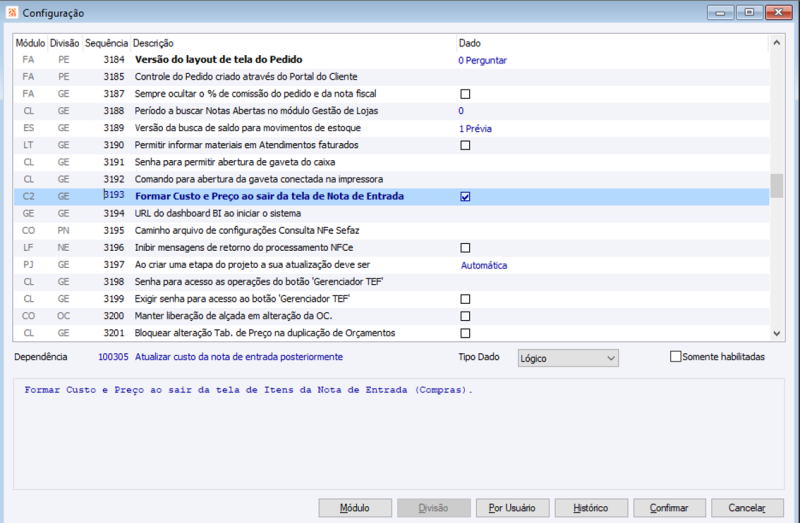Sort by the Módulo column header
Image resolution: width=800 pixels, height=523 pixels.
30,43
